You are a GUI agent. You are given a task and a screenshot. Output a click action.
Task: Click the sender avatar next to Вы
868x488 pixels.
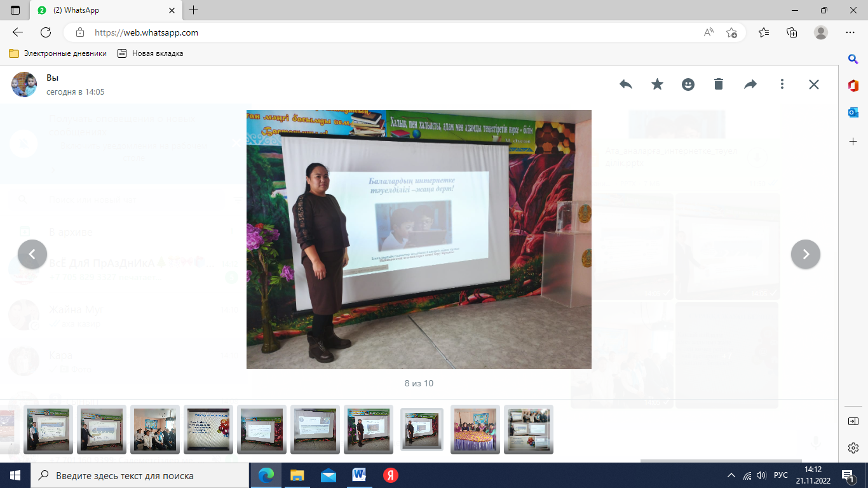click(24, 85)
